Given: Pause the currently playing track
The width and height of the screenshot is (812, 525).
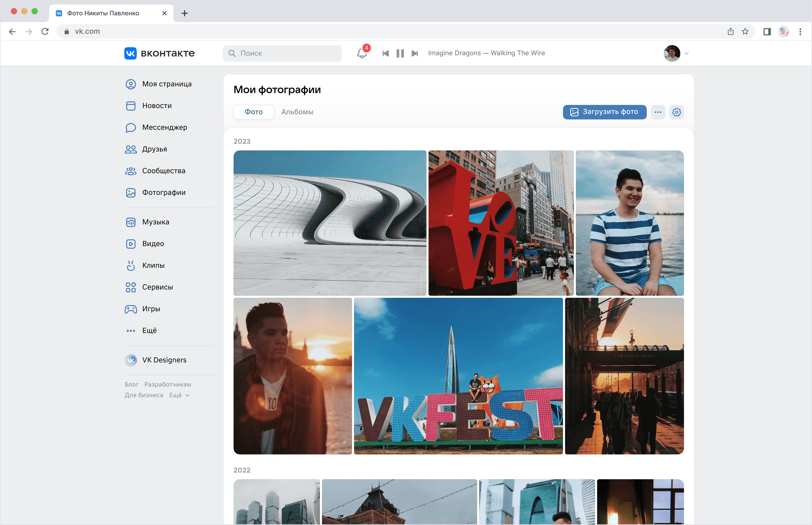Looking at the screenshot, I should coord(400,53).
